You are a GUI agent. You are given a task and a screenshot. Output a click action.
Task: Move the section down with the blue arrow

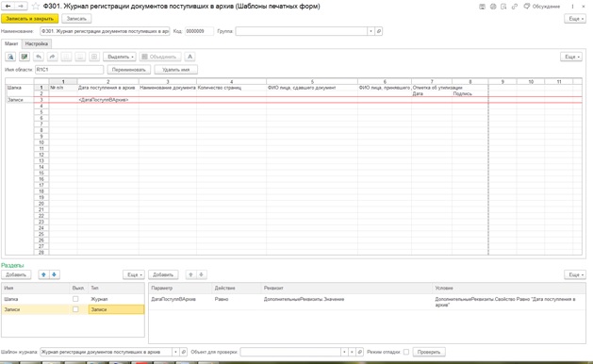point(54,274)
